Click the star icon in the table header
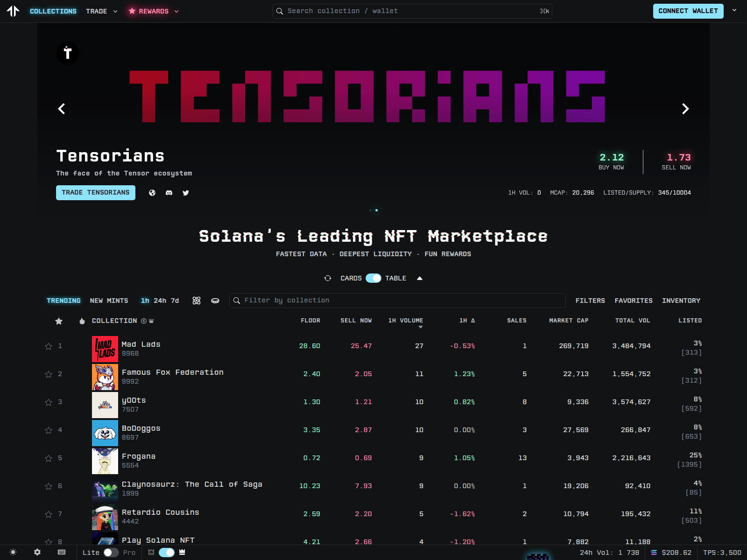The height and width of the screenshot is (560, 747). tap(59, 321)
